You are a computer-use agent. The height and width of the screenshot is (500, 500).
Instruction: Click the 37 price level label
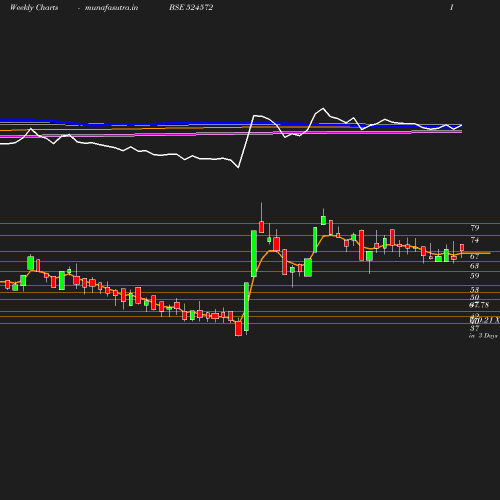pyautogui.click(x=475, y=328)
